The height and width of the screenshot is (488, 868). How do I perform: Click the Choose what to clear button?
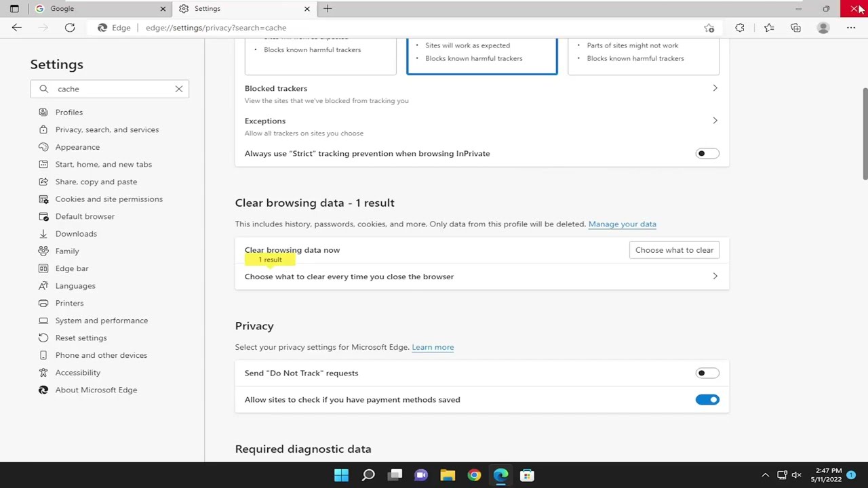tap(674, 250)
